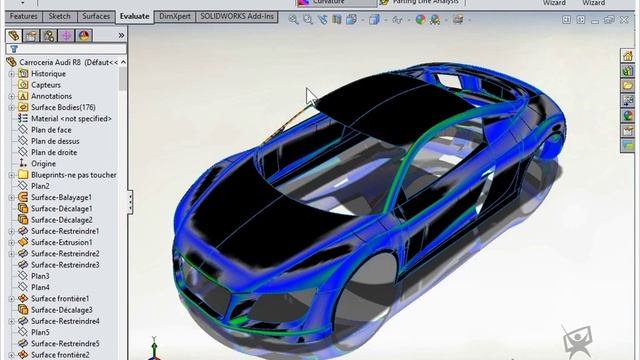
Task: Expand the Surface-Balayage1 feature
Action: (11, 198)
